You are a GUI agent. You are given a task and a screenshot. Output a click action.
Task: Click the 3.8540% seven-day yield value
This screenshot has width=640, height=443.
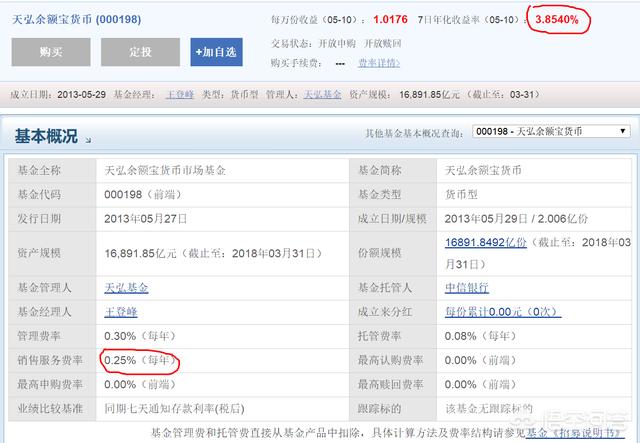557,19
